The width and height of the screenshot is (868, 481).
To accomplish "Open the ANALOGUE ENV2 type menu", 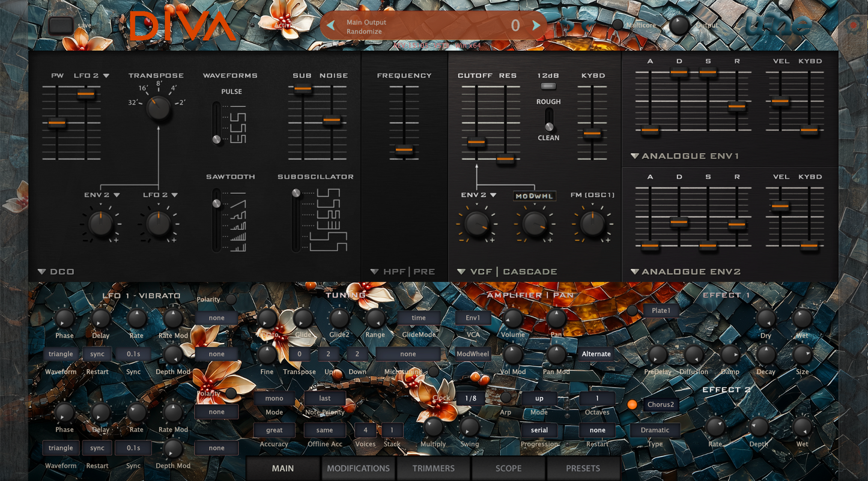I will [685, 271].
